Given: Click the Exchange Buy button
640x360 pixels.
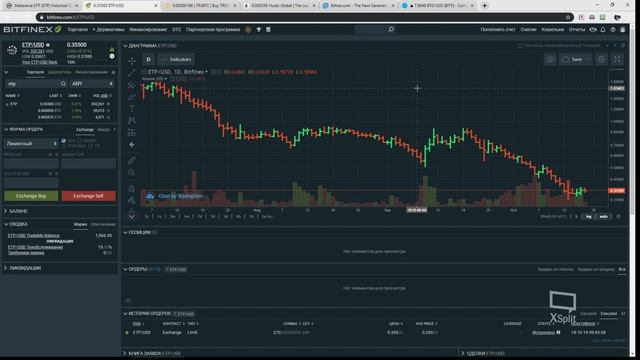Looking at the screenshot, I should [31, 196].
